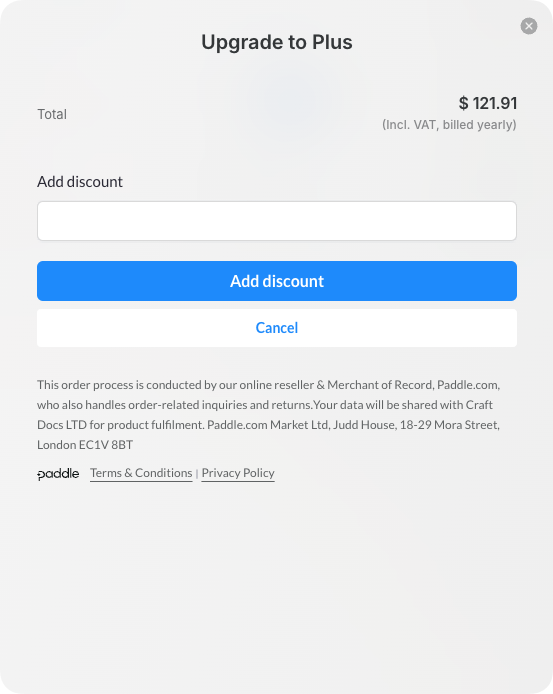This screenshot has width=553, height=694.
Task: Click the Add discount label above field
Action: click(80, 182)
